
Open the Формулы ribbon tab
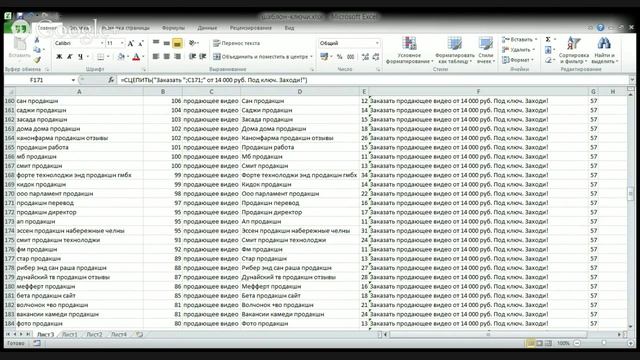pos(173,28)
